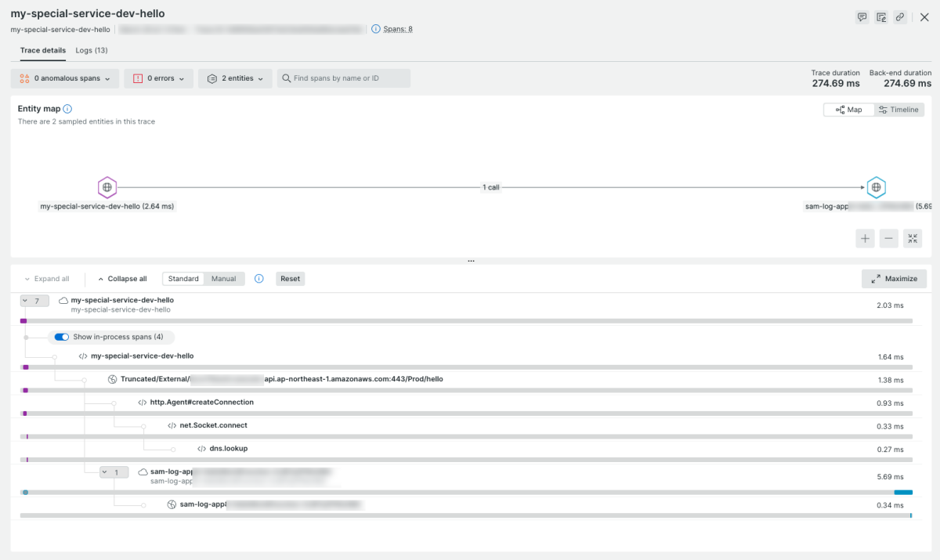Open the feedback comment icon
The height and width of the screenshot is (560, 940).
[x=862, y=17]
